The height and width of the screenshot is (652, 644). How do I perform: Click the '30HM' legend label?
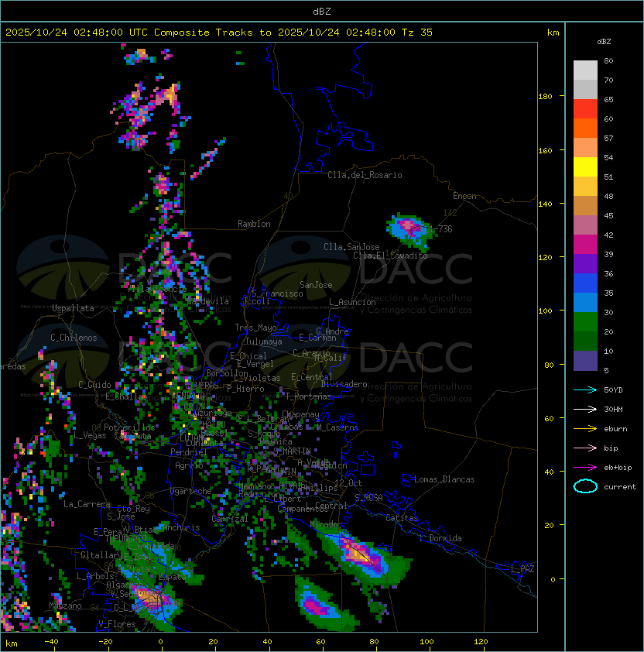[x=613, y=409]
